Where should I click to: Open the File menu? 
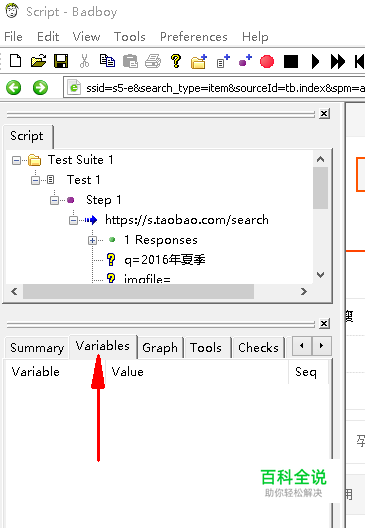tap(13, 36)
